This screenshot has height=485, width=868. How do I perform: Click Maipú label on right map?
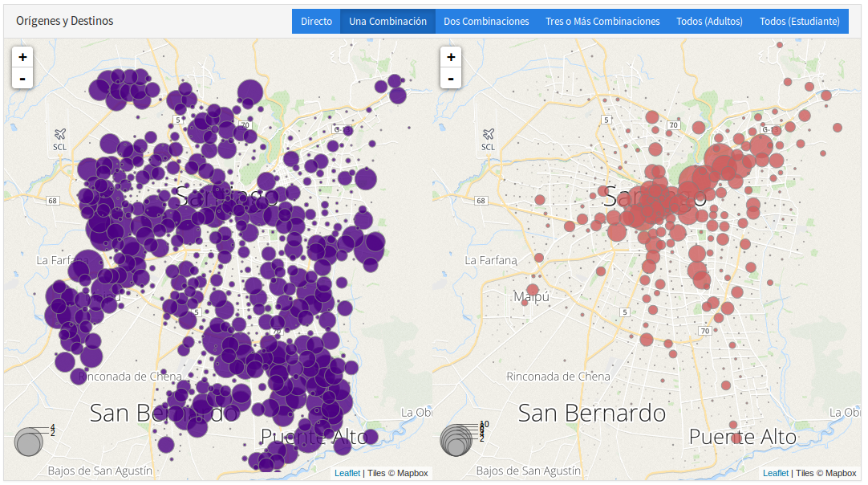click(531, 296)
